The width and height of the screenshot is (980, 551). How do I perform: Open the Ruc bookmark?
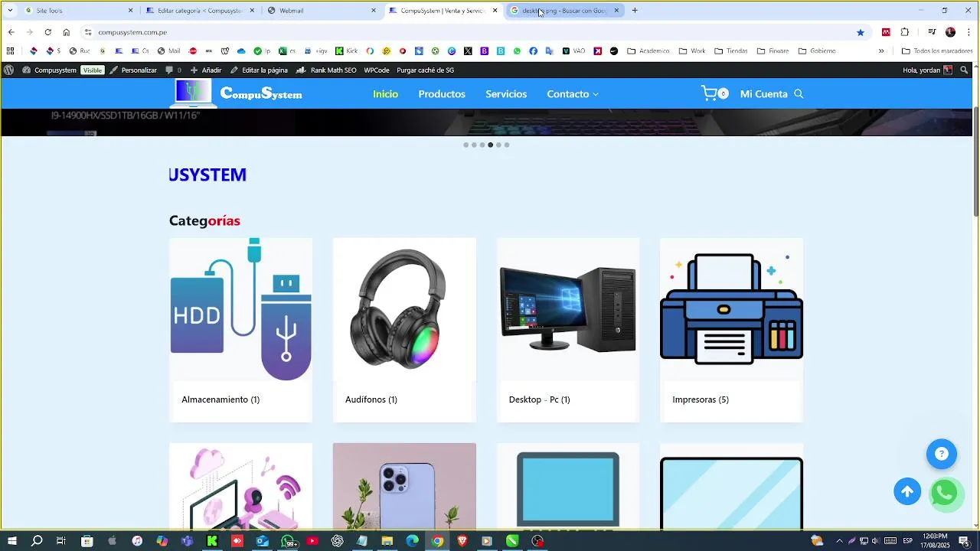(x=80, y=51)
